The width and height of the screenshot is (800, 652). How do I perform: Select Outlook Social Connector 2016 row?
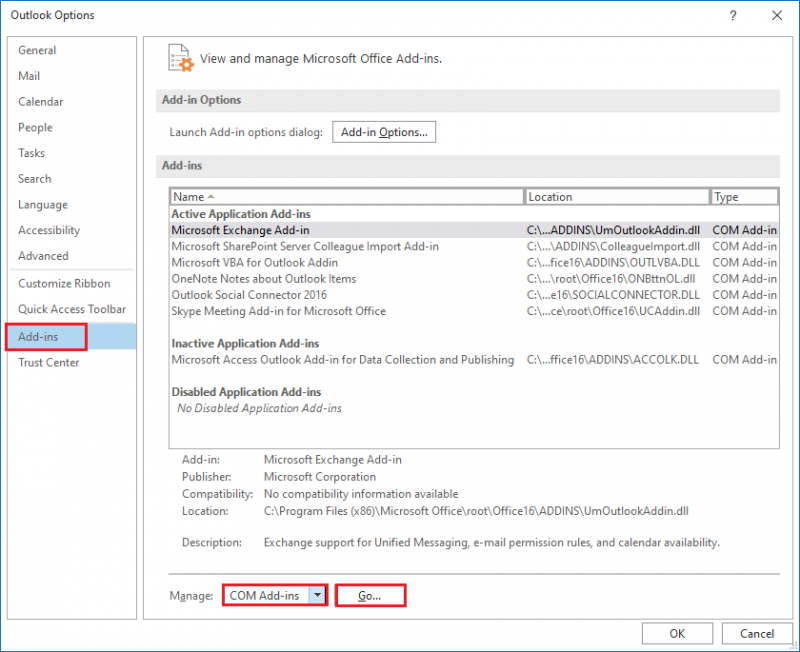(474, 295)
